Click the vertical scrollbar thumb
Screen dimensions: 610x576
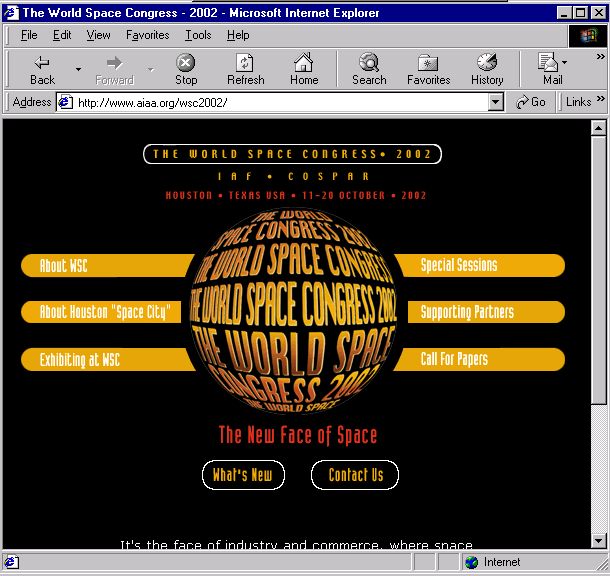pos(598,270)
